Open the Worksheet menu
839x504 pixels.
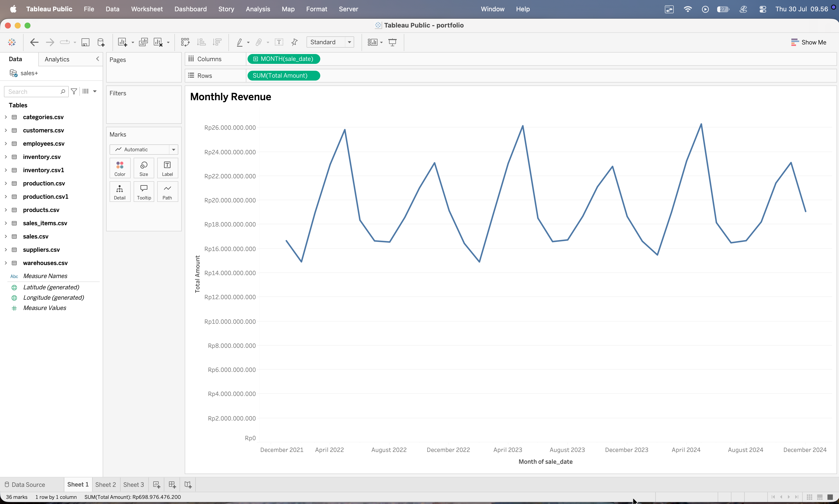pyautogui.click(x=147, y=9)
